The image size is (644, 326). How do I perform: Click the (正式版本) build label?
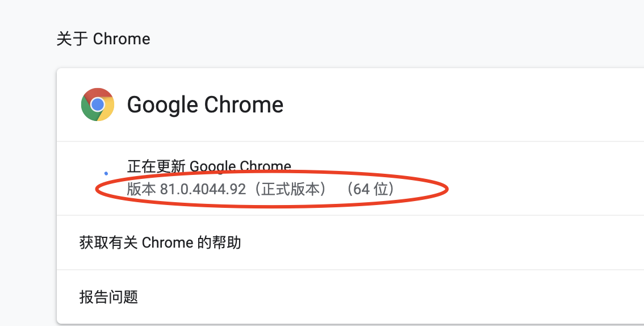point(290,189)
